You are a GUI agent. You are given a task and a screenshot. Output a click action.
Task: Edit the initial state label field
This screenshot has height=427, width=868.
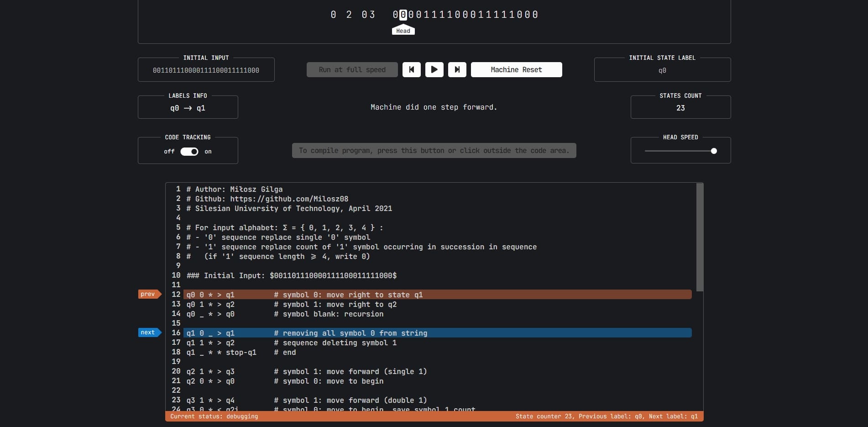click(x=662, y=70)
